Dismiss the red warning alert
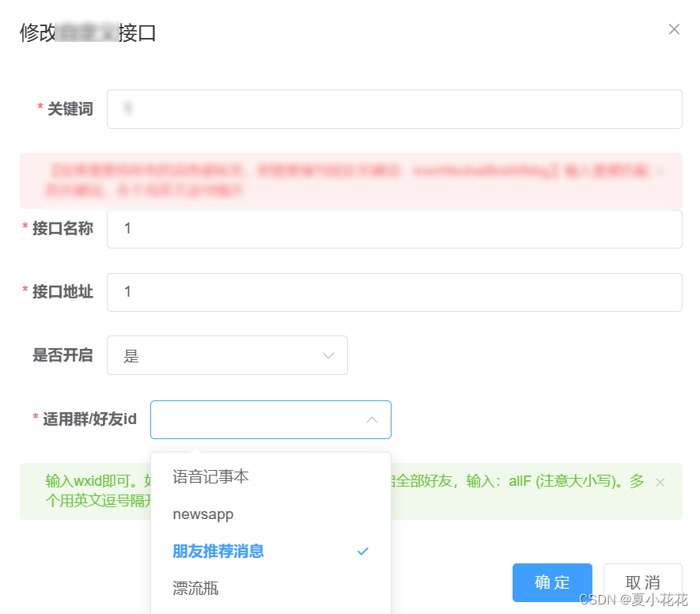The image size is (700, 614). click(x=660, y=171)
